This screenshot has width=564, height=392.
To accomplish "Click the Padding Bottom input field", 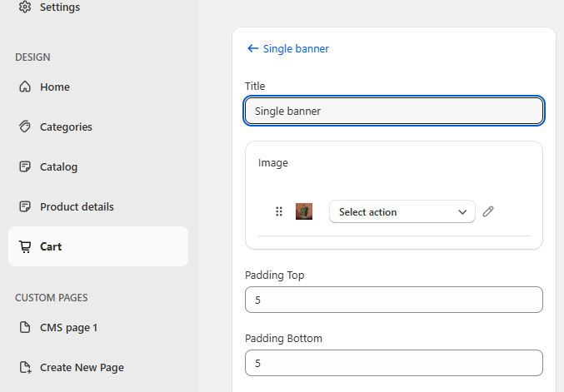I will (x=394, y=363).
